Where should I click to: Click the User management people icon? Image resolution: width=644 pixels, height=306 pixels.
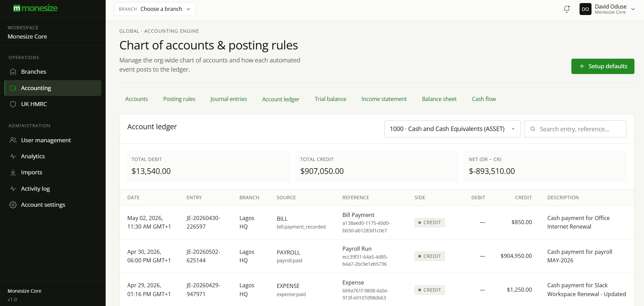point(13,140)
